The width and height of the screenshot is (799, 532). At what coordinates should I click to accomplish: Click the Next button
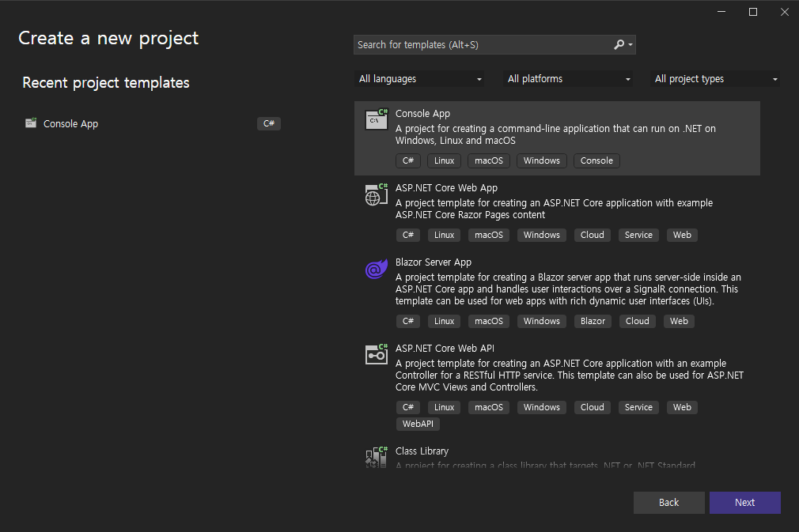(745, 503)
